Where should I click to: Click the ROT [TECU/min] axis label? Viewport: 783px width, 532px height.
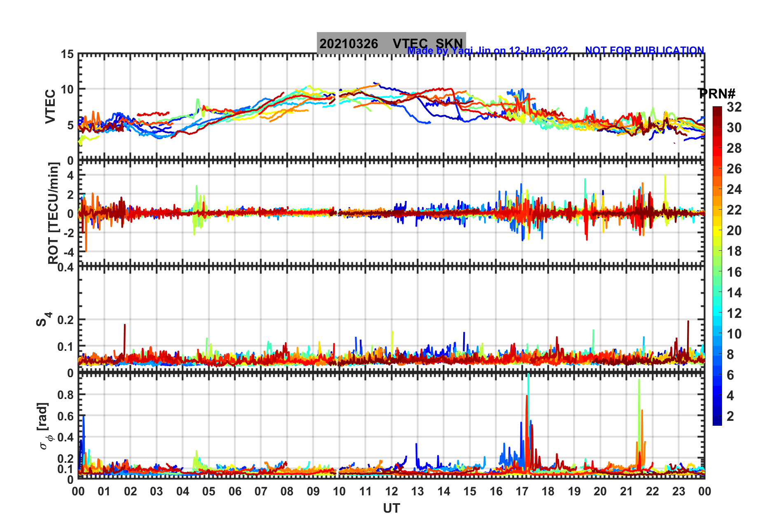click(x=53, y=213)
